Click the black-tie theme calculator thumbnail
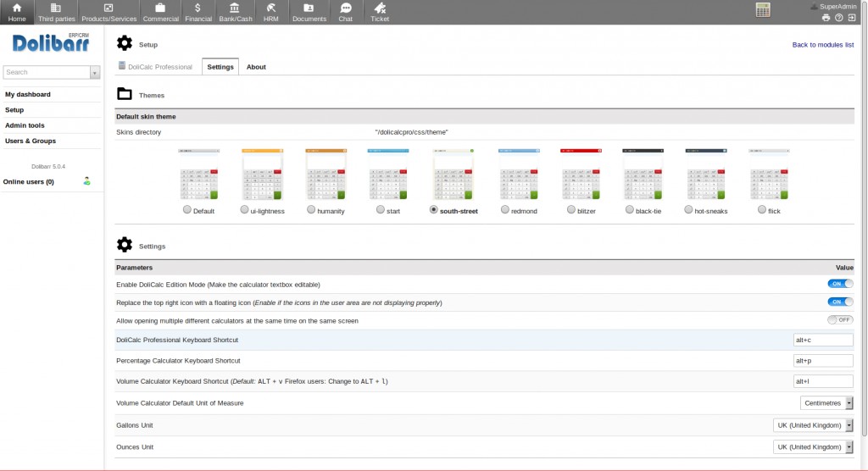The width and height of the screenshot is (868, 471). coord(643,175)
